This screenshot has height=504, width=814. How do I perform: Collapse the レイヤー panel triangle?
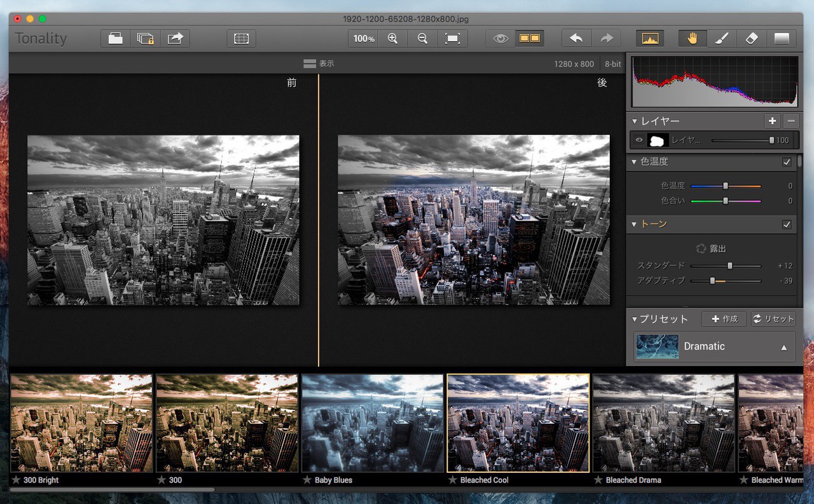click(634, 121)
